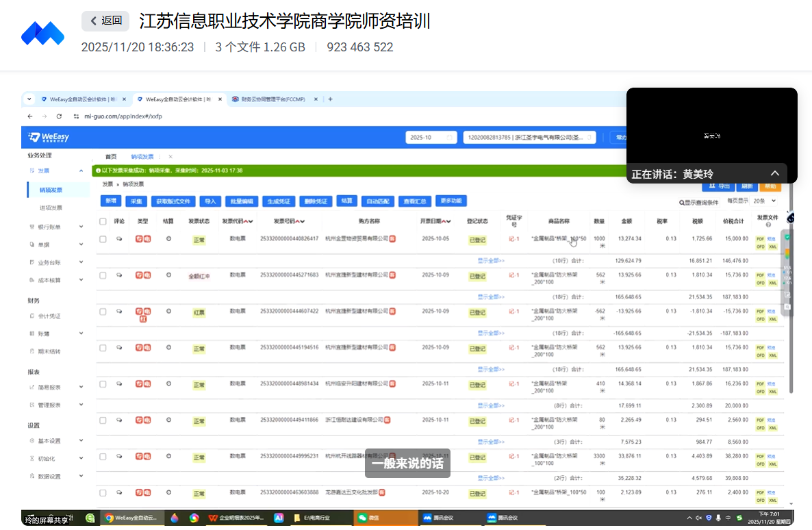Check the first invoice row checkbox
The image size is (812, 530).
(x=103, y=239)
